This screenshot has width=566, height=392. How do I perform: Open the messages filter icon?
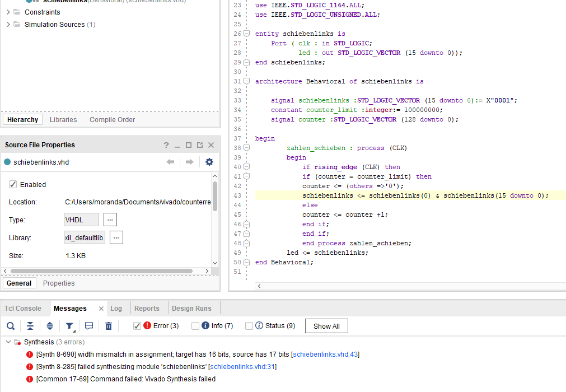pyautogui.click(x=69, y=326)
